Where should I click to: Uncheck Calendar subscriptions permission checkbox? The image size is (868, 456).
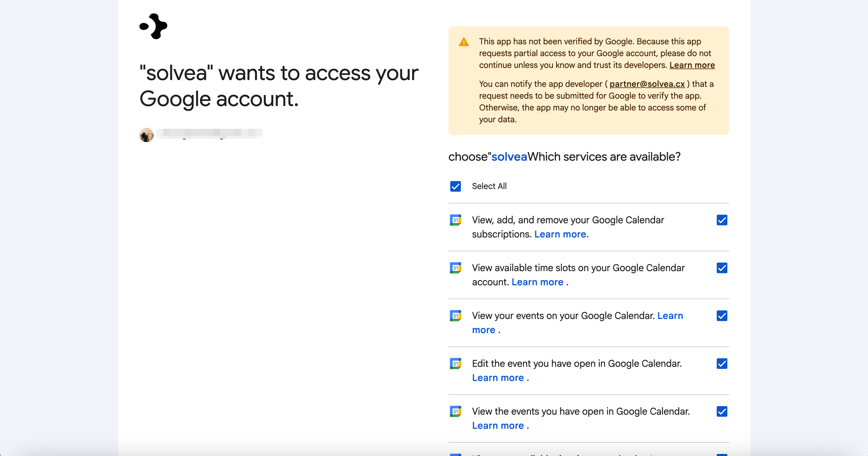722,220
